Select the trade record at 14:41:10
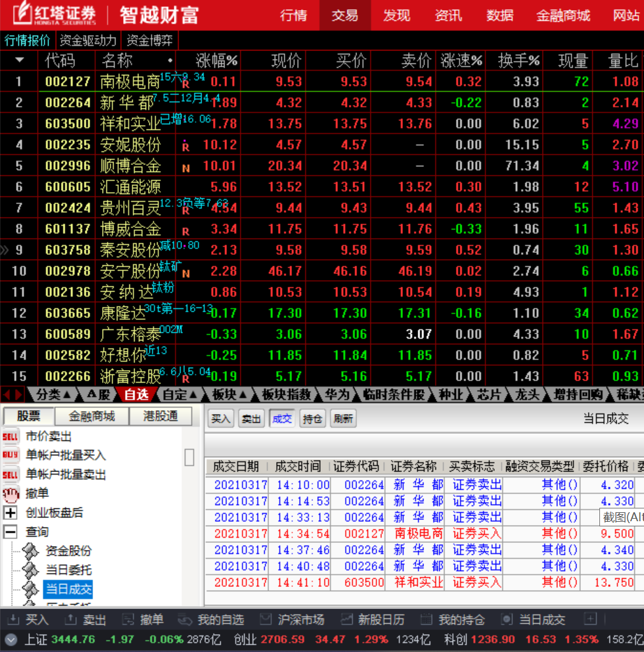The height and width of the screenshot is (652, 644). [424, 582]
